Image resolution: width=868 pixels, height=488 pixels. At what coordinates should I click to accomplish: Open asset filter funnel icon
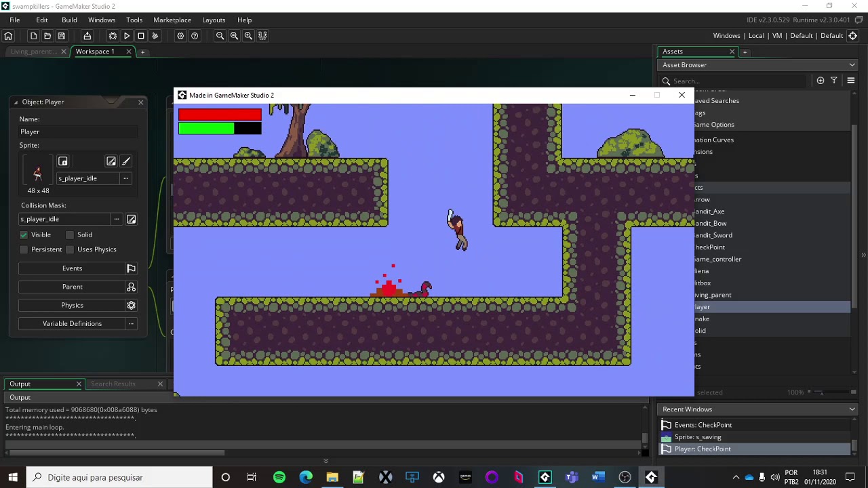pos(834,81)
